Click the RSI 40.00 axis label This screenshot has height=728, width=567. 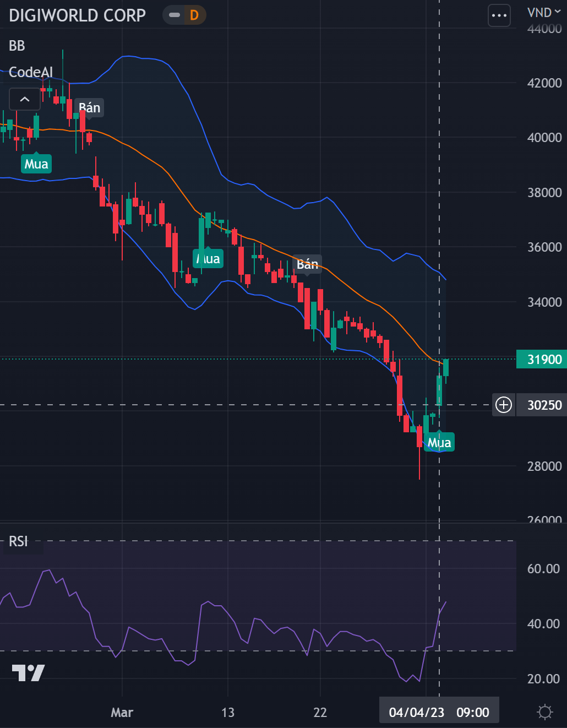point(543,624)
